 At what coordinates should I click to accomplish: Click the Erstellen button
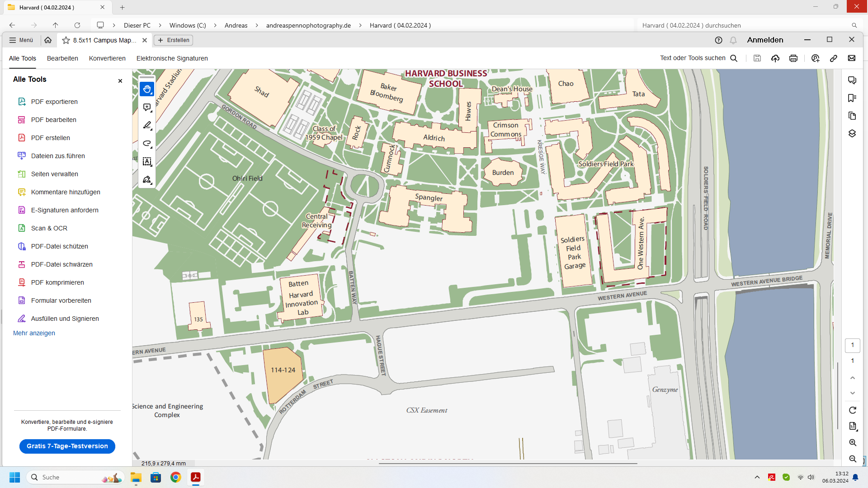tap(174, 40)
